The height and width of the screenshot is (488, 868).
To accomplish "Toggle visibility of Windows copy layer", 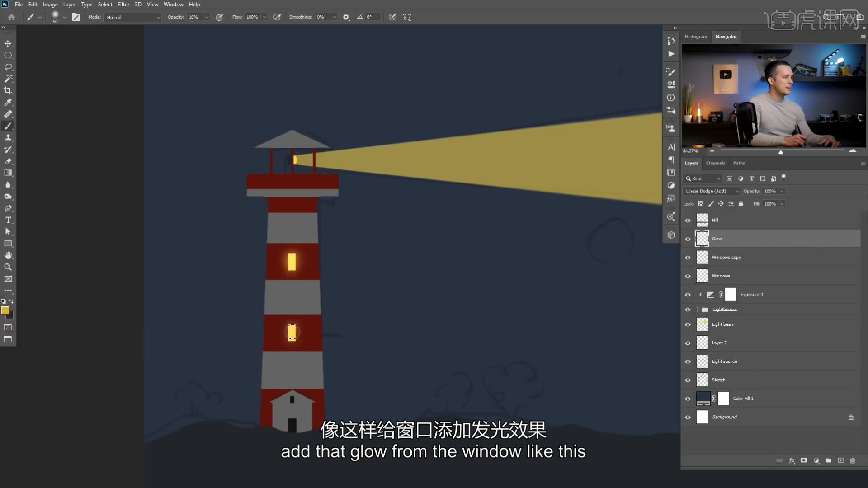I will point(688,258).
